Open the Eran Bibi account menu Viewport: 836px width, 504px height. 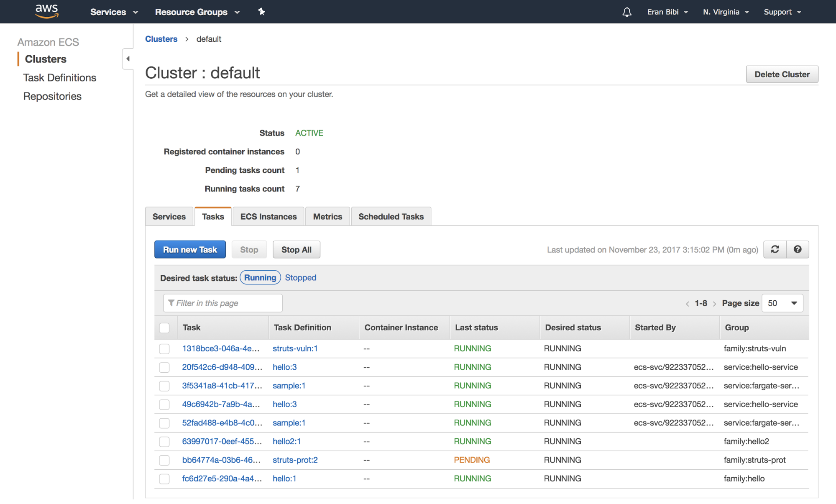(x=667, y=12)
